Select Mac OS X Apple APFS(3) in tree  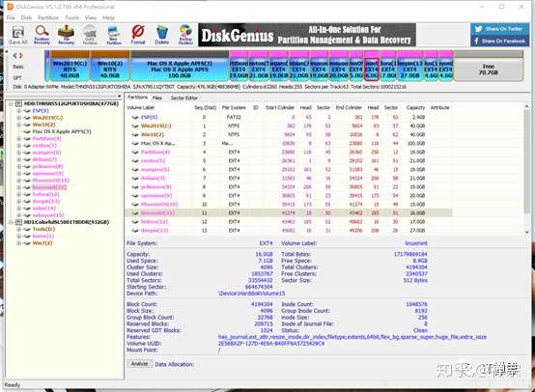click(x=62, y=131)
